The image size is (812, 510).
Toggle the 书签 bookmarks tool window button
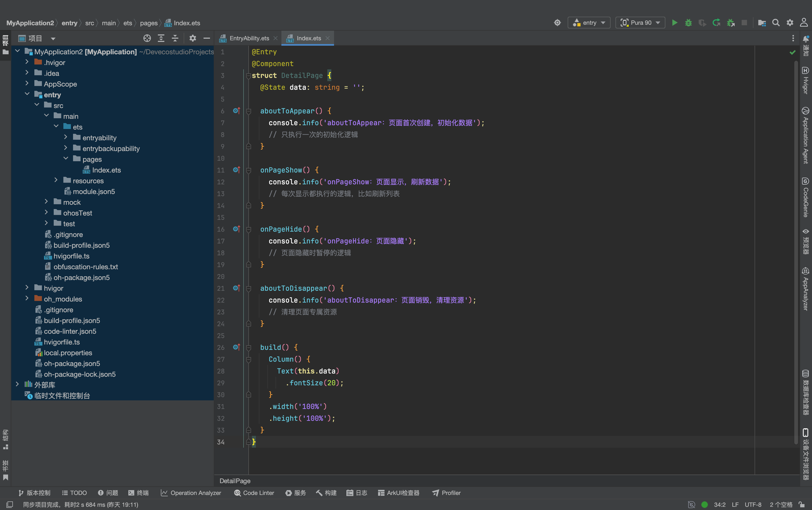5,470
